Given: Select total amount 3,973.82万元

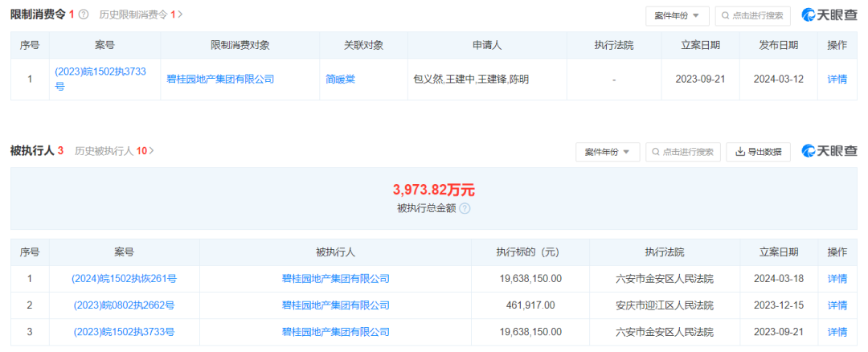Looking at the screenshot, I should point(434,190).
